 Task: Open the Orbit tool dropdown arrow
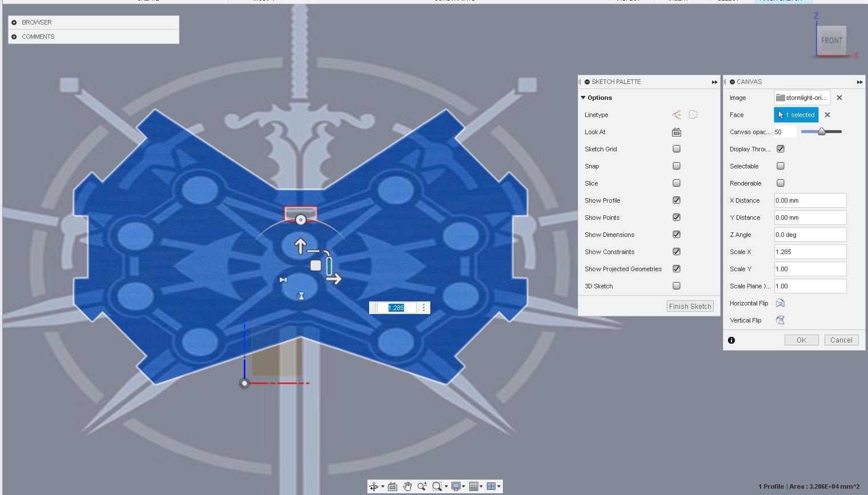tap(382, 487)
